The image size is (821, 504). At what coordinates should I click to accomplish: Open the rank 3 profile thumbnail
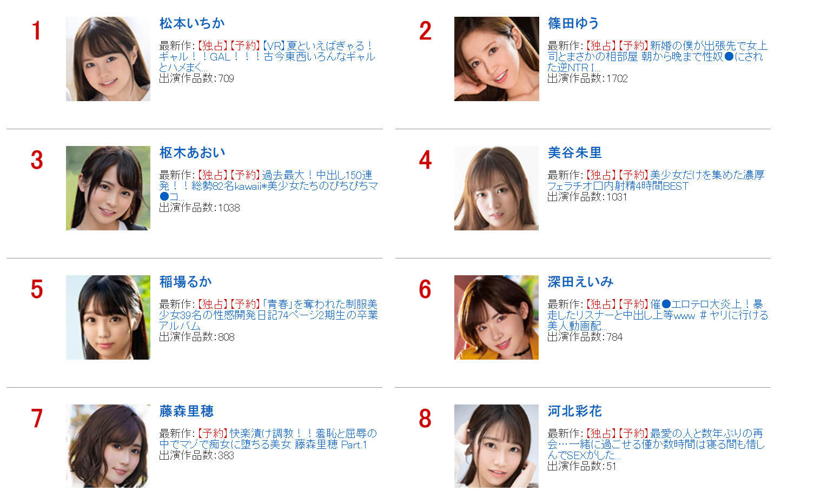(108, 188)
